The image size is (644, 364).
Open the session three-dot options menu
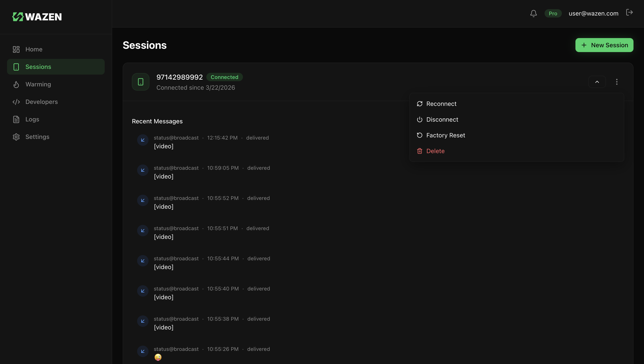click(617, 82)
